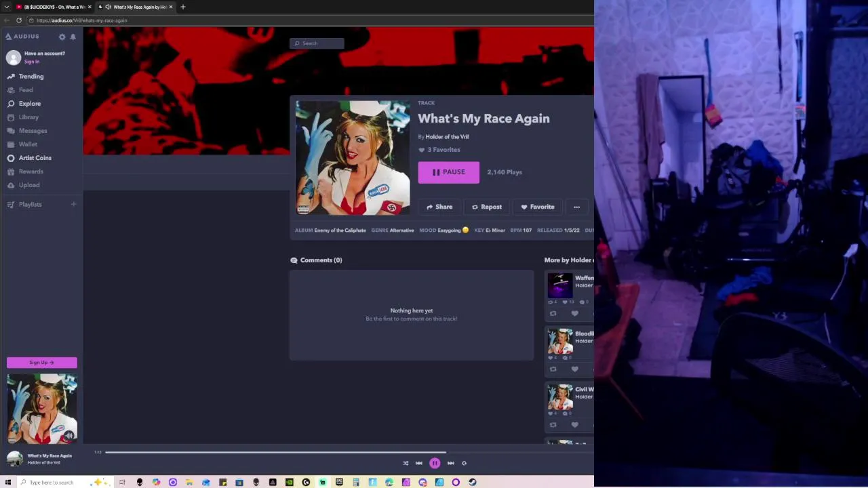
Task: Click the purple Sign Up button
Action: tap(42, 363)
